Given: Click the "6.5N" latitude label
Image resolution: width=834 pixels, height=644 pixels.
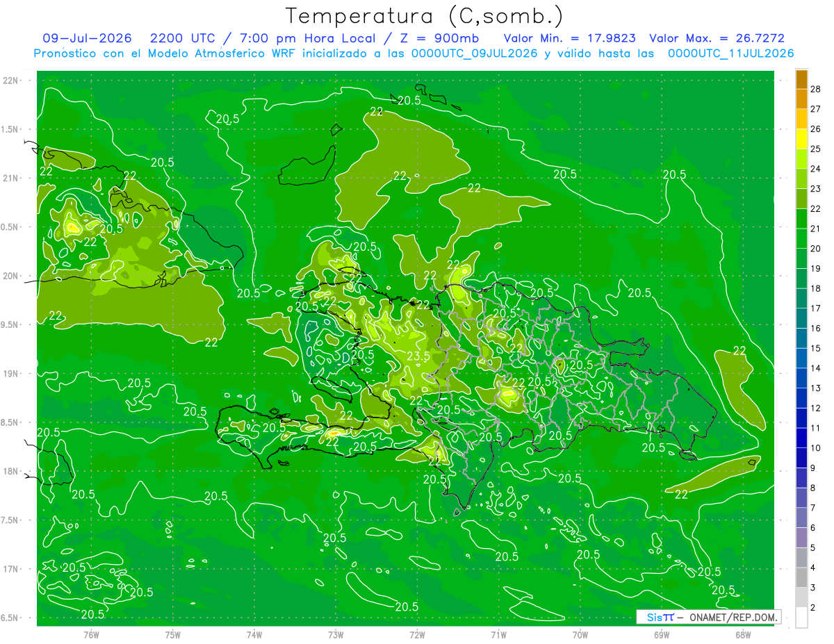Looking at the screenshot, I should pos(11,618).
